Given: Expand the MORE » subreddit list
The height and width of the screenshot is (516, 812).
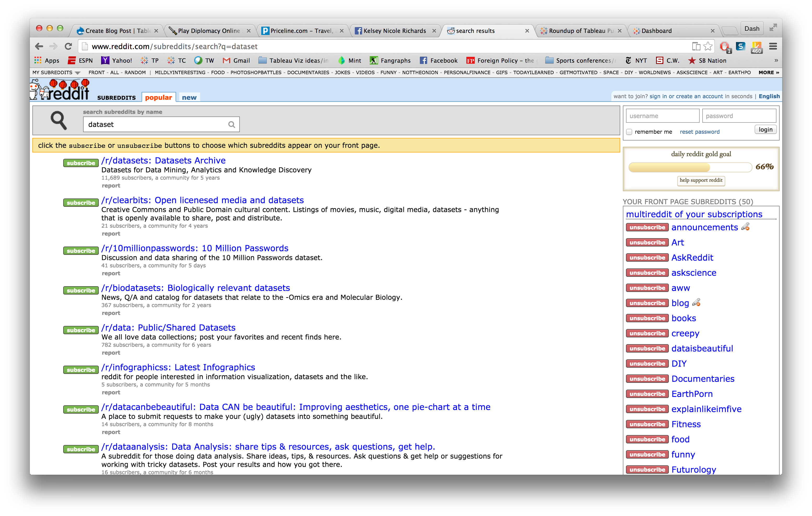Looking at the screenshot, I should 769,72.
